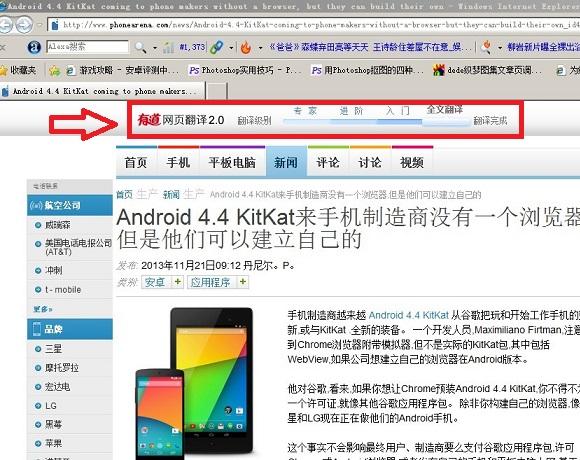Click the #1,373 Alexa rank value

(192, 47)
